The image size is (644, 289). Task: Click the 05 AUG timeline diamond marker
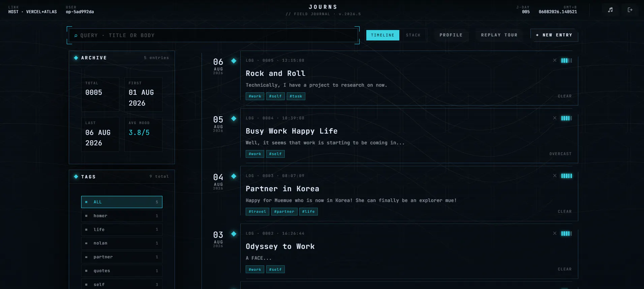point(234,118)
